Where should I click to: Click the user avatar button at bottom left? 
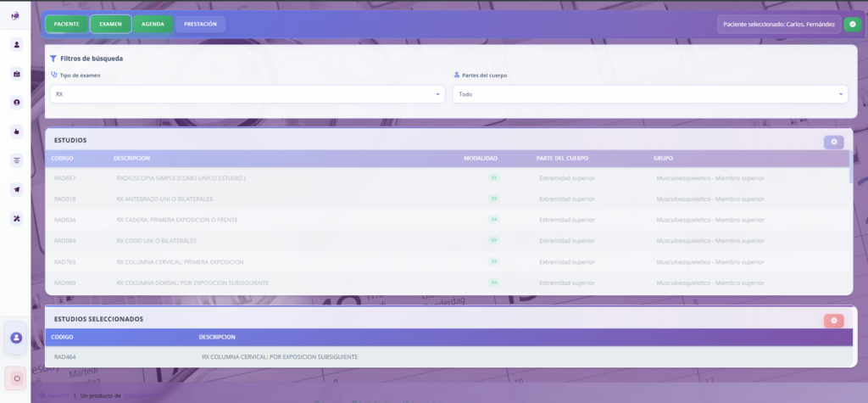coord(16,338)
